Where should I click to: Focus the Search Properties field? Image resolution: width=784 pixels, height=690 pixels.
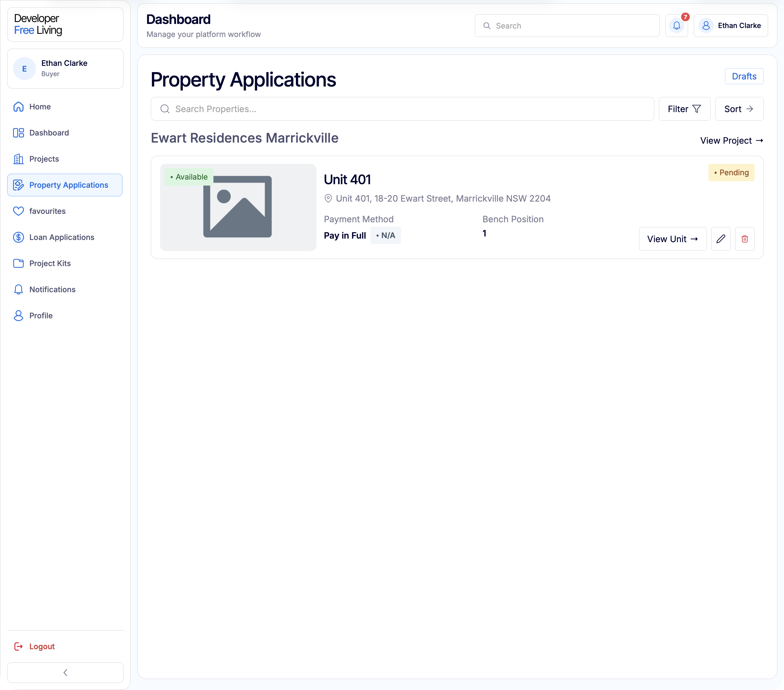tap(402, 109)
